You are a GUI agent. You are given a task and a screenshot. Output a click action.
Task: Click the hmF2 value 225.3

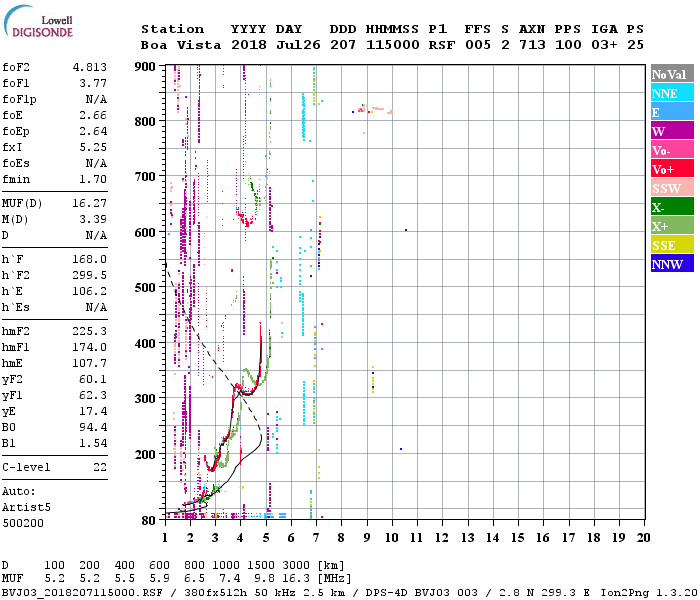(x=90, y=331)
